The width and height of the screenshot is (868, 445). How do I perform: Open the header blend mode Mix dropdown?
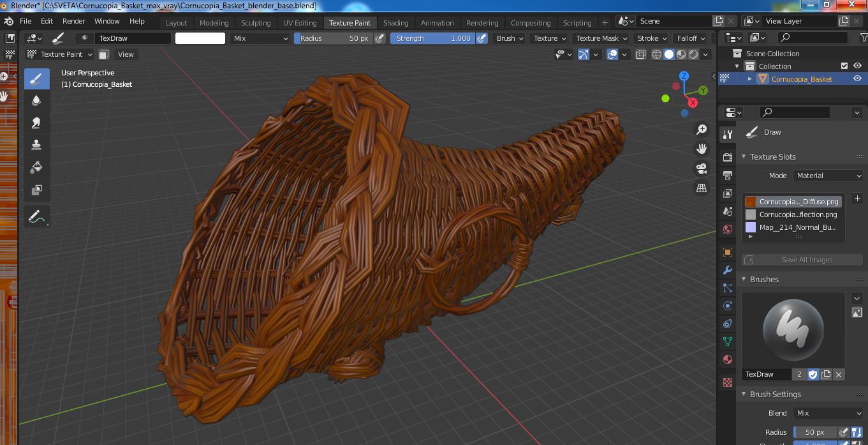(x=260, y=38)
